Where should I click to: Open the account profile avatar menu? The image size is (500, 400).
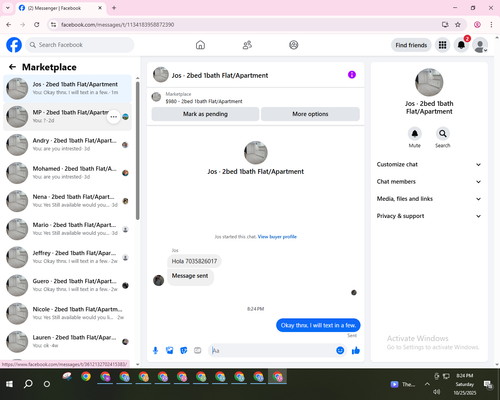[x=480, y=45]
